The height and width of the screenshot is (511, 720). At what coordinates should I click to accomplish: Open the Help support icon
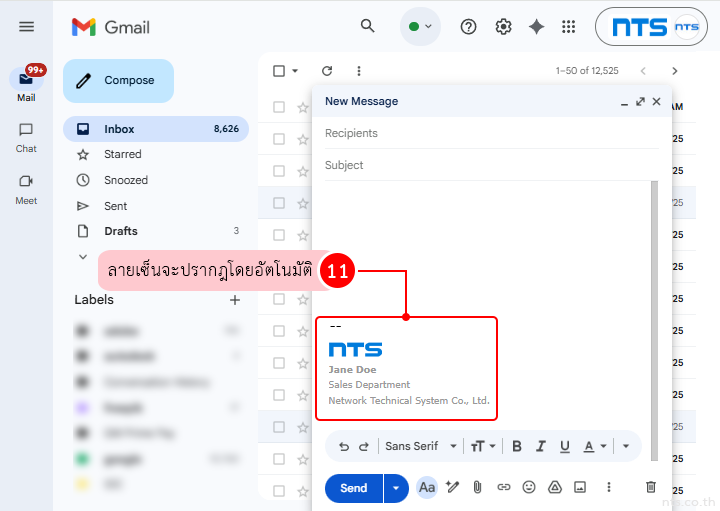pos(468,27)
